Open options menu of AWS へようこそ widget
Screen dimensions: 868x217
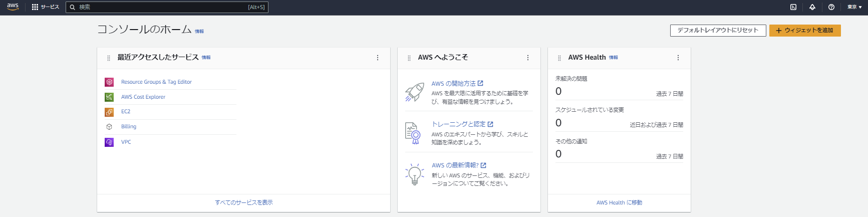click(x=528, y=58)
